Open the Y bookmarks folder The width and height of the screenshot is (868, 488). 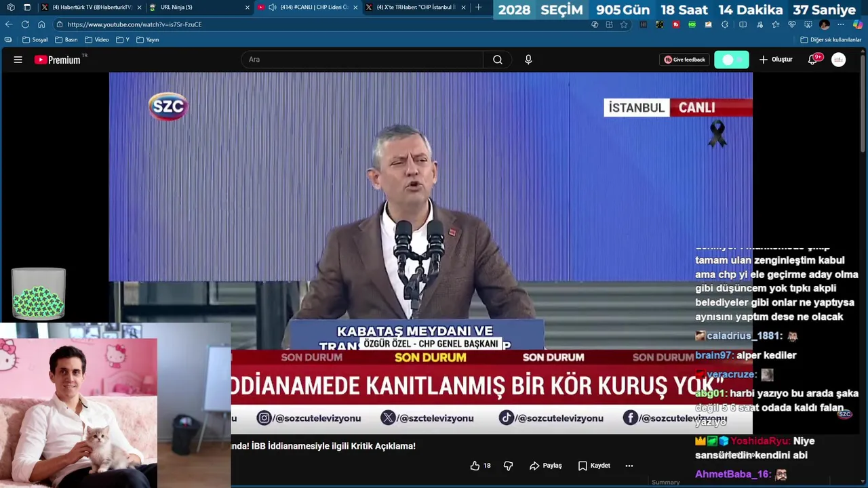[123, 40]
